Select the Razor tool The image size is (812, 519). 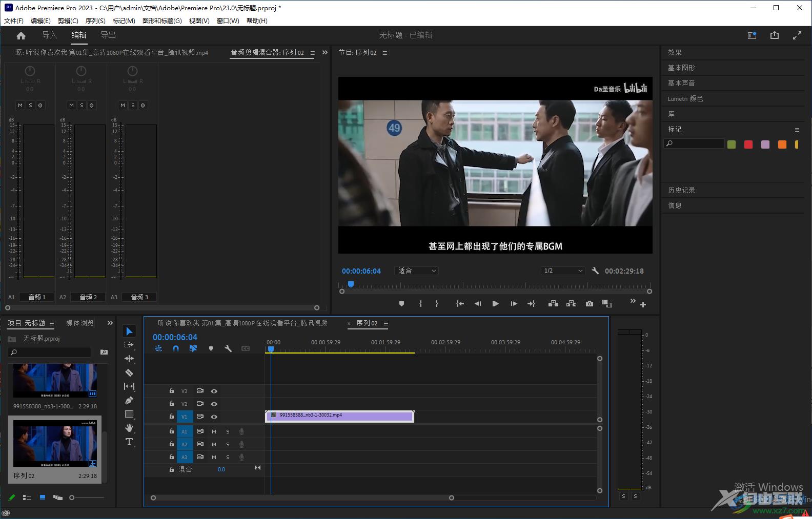point(129,372)
